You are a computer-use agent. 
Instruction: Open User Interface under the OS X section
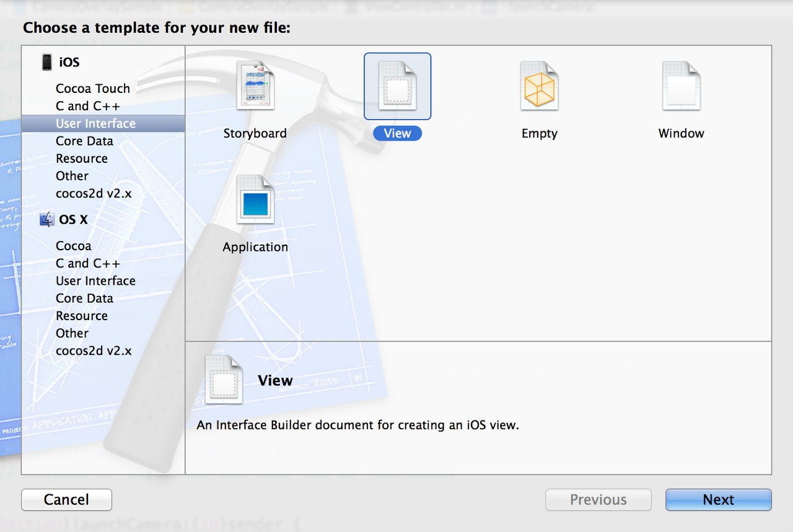tap(95, 281)
